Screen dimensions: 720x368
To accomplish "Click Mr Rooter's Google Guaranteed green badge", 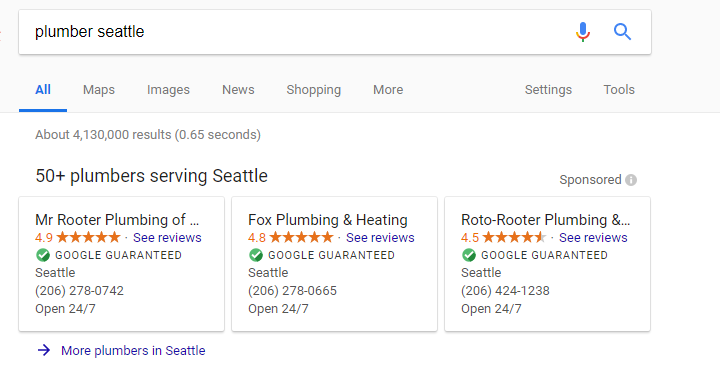I will (x=43, y=255).
